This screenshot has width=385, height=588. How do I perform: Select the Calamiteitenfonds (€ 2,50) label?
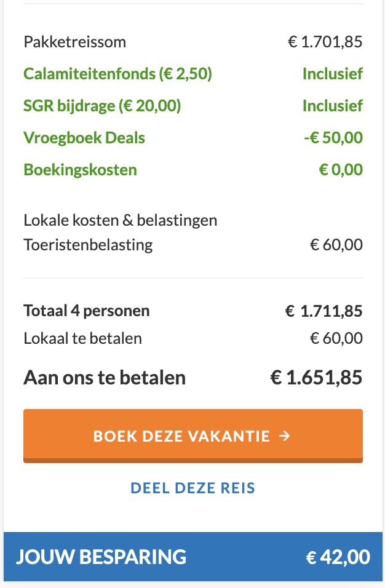(117, 74)
